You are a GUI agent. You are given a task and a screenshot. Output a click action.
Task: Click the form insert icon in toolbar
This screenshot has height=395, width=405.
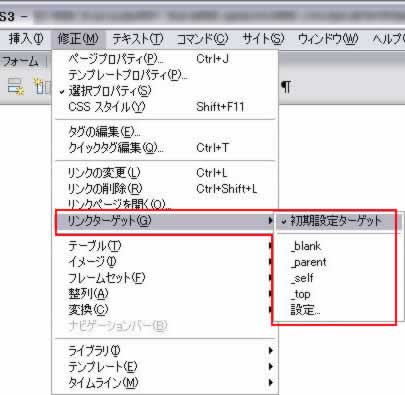(x=16, y=87)
